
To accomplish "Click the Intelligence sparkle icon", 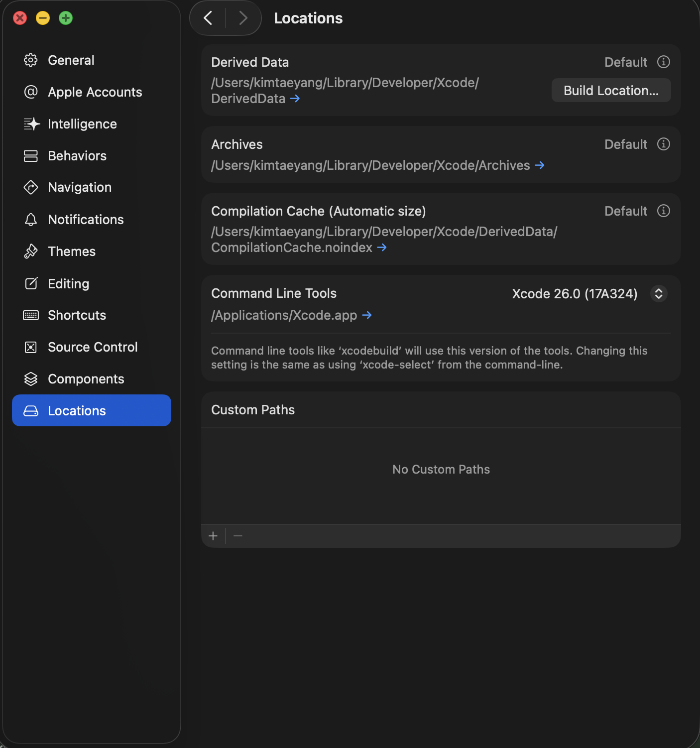I will pos(31,124).
